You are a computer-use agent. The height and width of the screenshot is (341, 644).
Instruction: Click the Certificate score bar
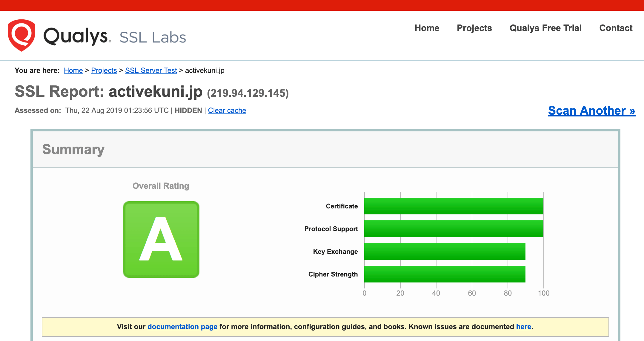[x=454, y=206]
